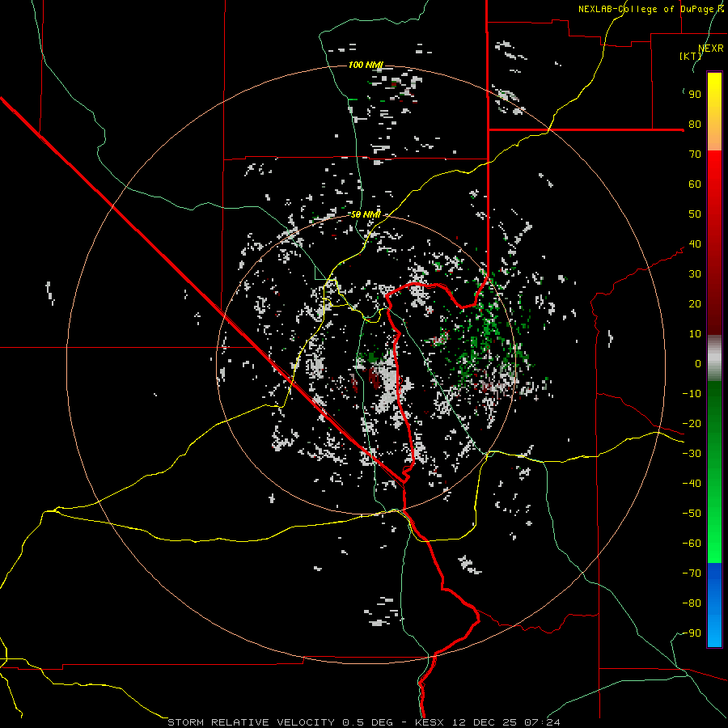Click the 100 NMI range ring label
Viewport: 728px width, 728px height.
coord(366,65)
